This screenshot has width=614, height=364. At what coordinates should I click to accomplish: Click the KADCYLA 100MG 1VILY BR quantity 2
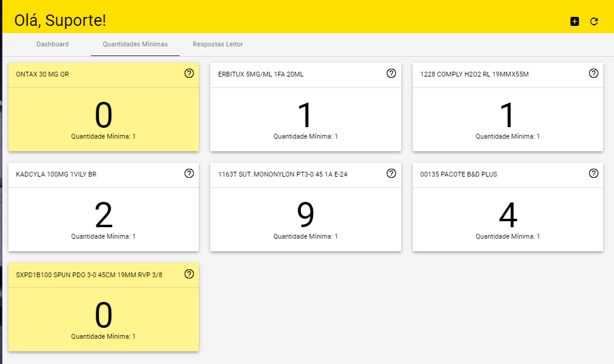103,215
